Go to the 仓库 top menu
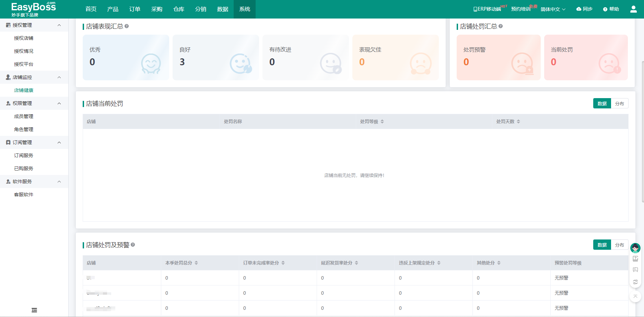This screenshot has height=317, width=644. (x=179, y=9)
